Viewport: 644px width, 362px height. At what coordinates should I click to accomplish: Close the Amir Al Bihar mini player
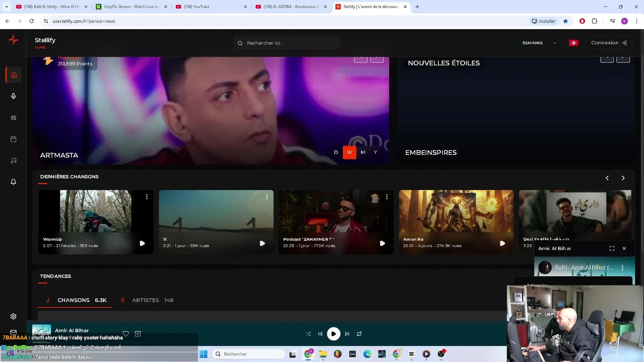pos(624,248)
